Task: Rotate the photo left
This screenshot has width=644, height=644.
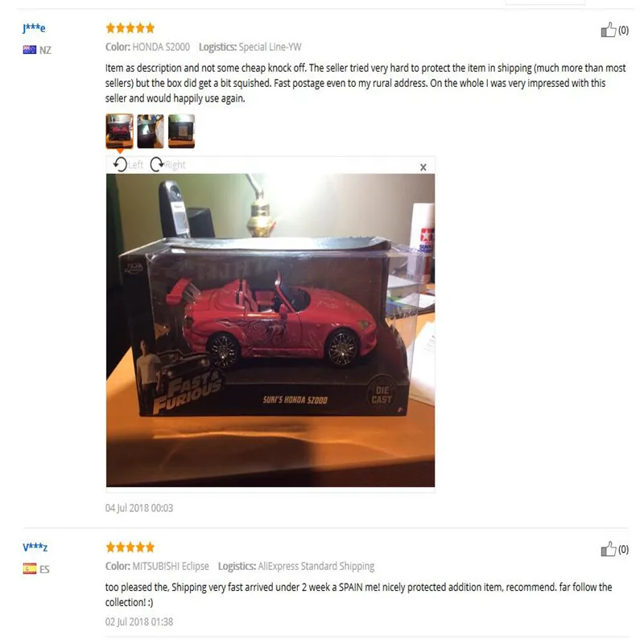Action: (x=128, y=165)
